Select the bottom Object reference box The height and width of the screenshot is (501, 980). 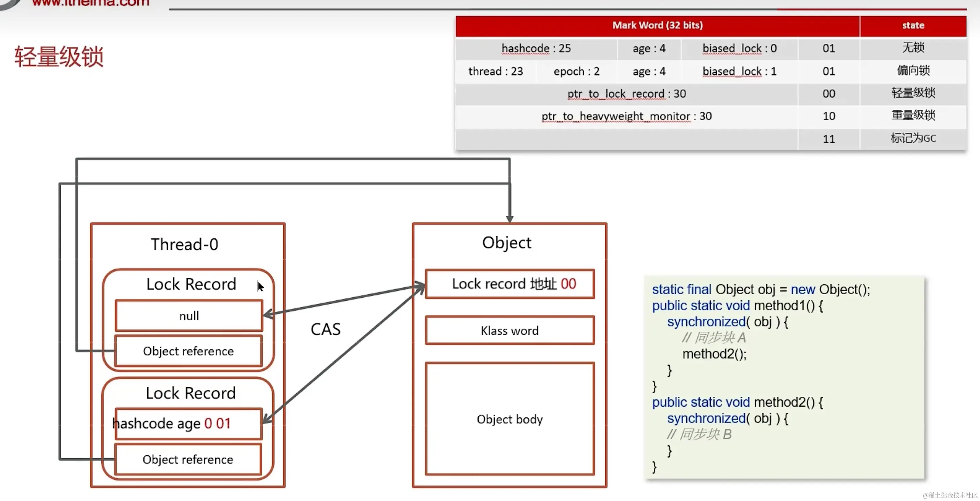188,459
